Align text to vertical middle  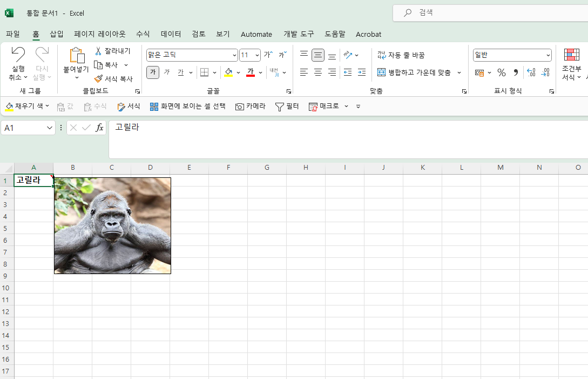pos(318,55)
